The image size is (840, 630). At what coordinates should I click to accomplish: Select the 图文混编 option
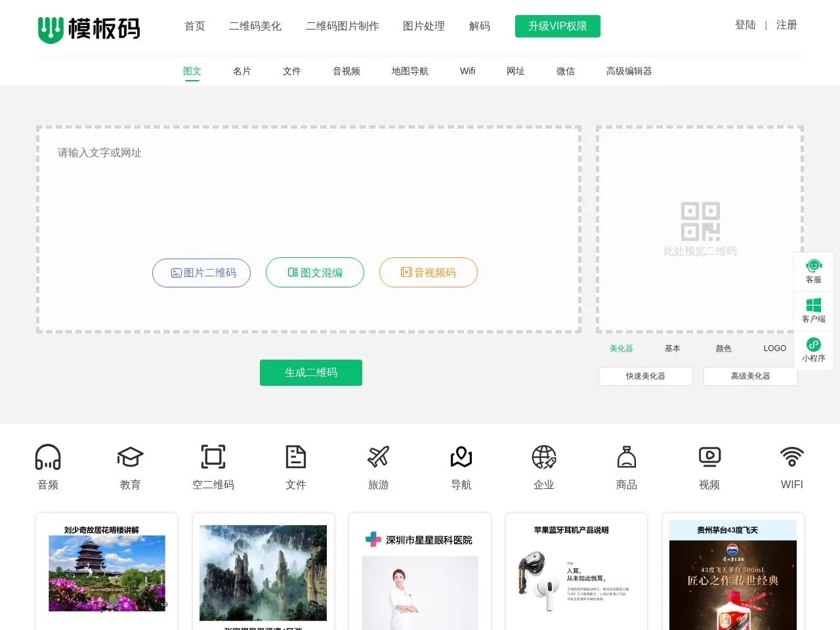point(314,272)
